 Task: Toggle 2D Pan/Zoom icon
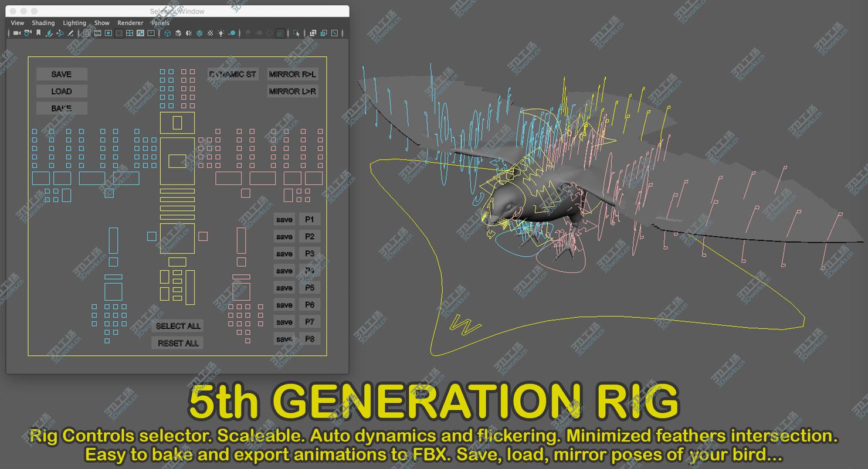tap(60, 33)
